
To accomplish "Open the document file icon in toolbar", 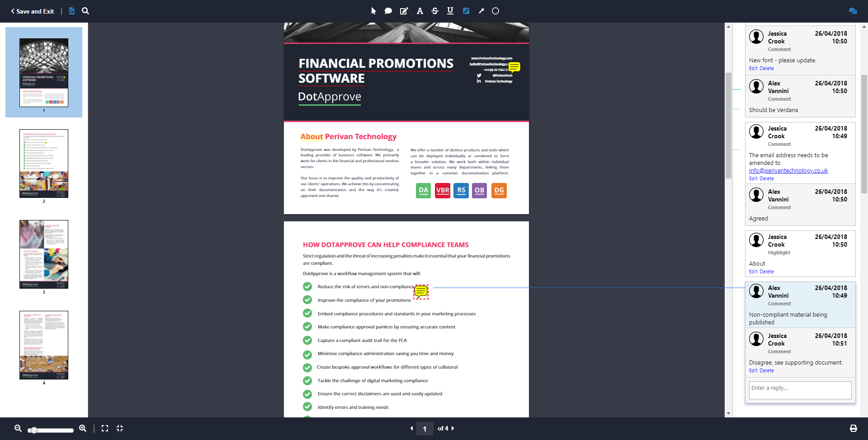I will click(x=71, y=11).
